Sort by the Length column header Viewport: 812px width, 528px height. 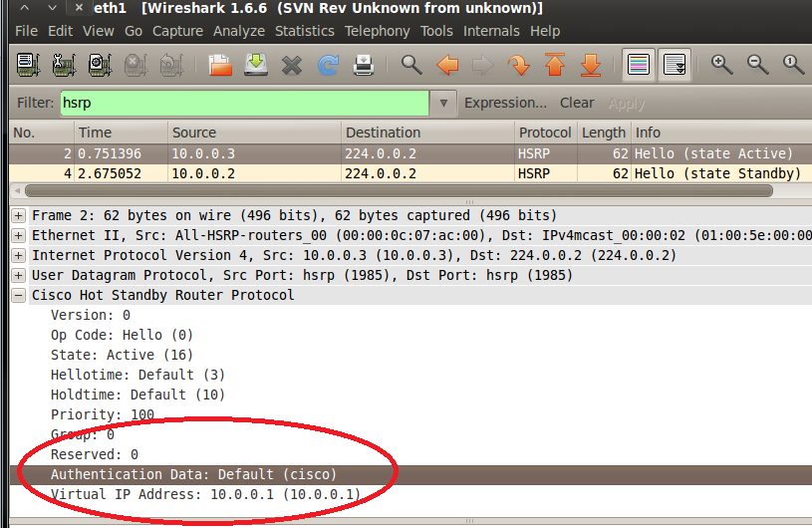604,132
